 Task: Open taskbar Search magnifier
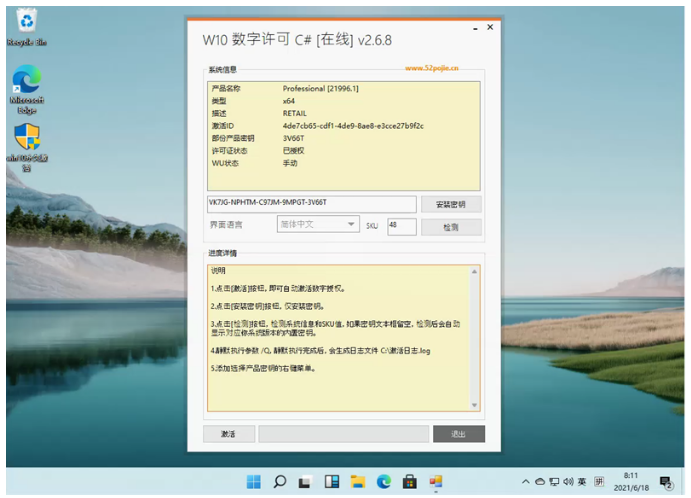click(x=279, y=482)
